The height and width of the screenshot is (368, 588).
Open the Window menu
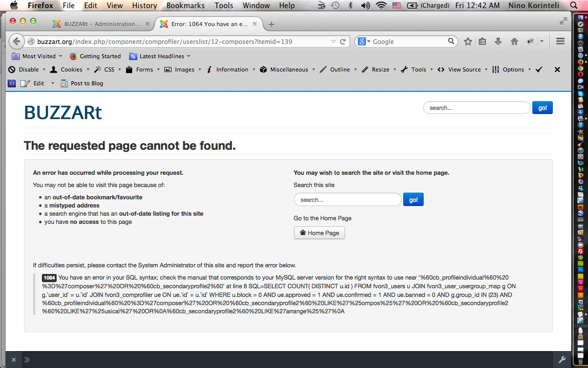click(256, 5)
